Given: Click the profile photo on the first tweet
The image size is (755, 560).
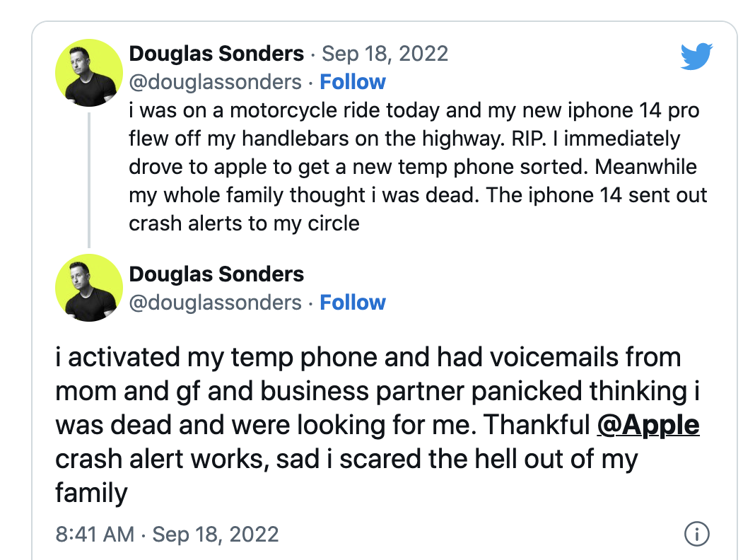Looking at the screenshot, I should point(89,73).
